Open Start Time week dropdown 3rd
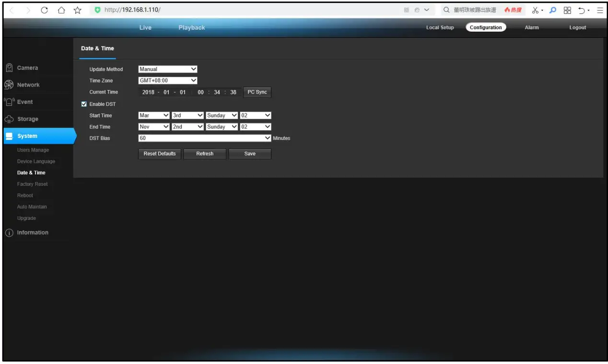The image size is (608, 364). pos(187,115)
